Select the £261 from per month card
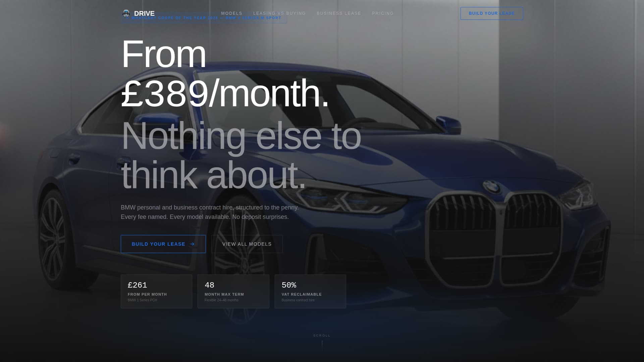 pyautogui.click(x=156, y=291)
